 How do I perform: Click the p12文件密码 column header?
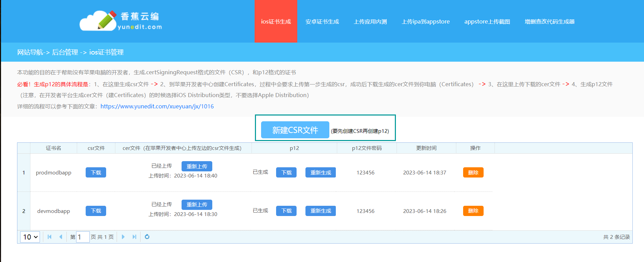click(x=367, y=148)
